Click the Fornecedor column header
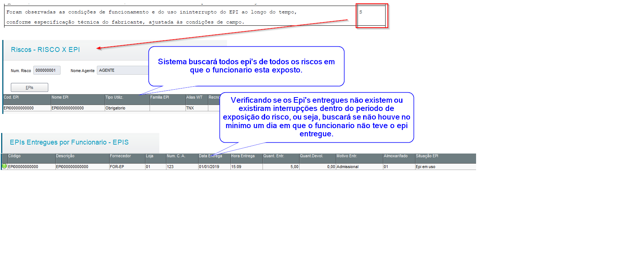 (127, 158)
